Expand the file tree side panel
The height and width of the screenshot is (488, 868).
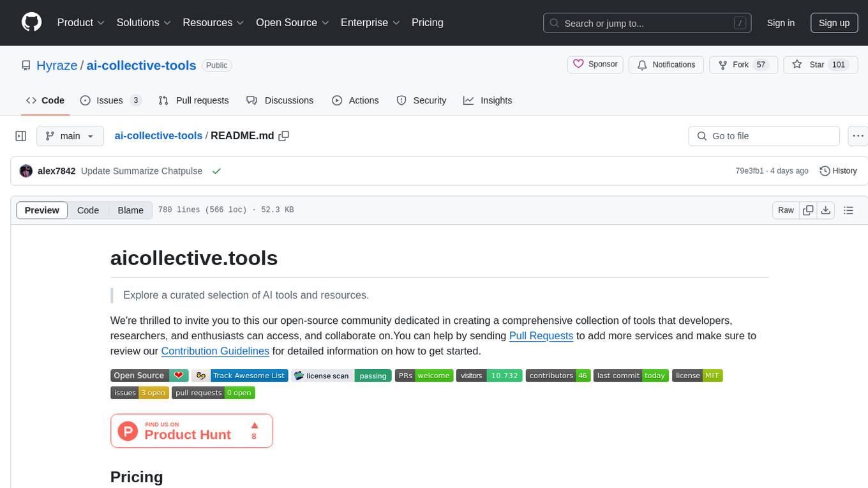[21, 136]
